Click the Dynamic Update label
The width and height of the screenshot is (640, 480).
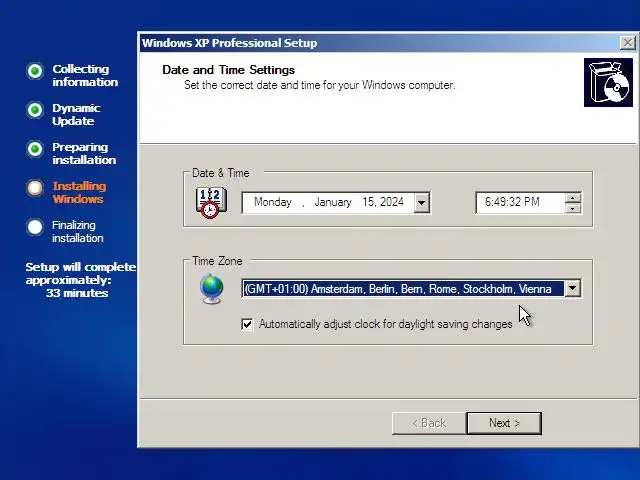pos(76,114)
